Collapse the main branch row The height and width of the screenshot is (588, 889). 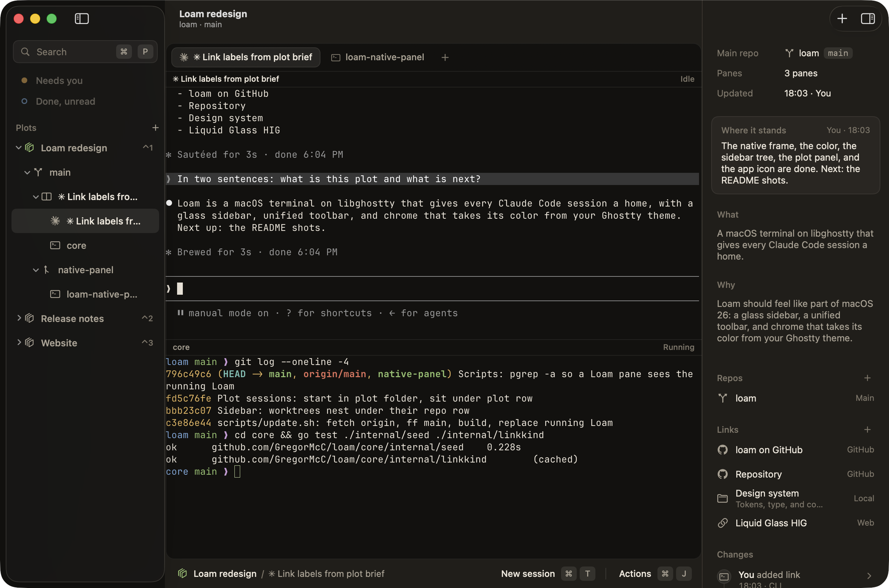(x=27, y=172)
